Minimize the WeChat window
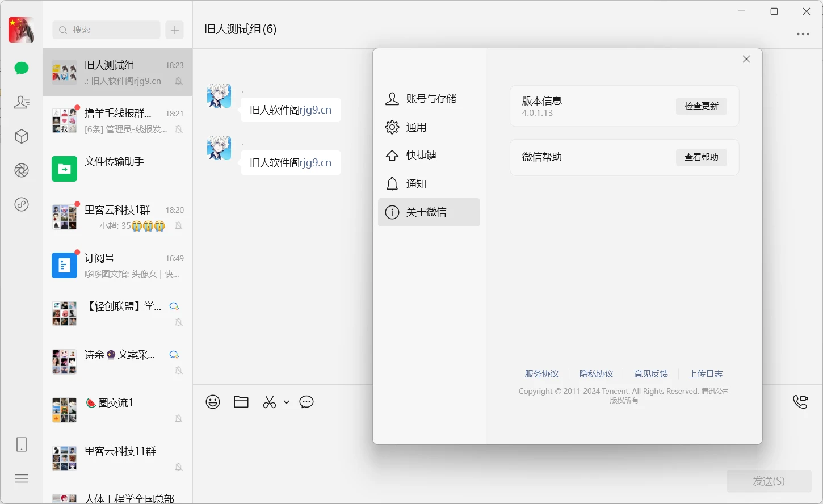The image size is (823, 504). 741,11
